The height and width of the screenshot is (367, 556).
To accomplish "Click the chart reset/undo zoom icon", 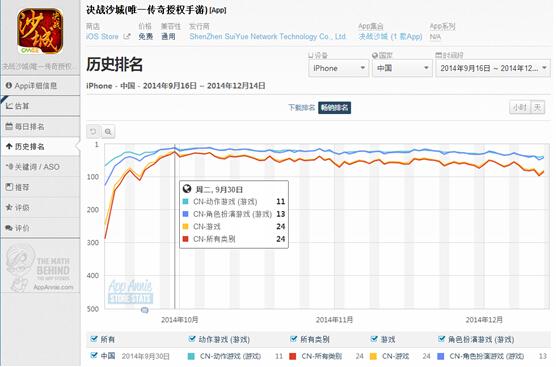I will [94, 132].
